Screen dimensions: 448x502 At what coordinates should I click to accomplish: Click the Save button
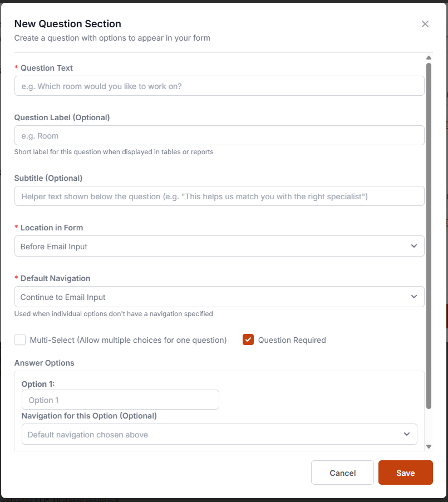click(x=405, y=473)
